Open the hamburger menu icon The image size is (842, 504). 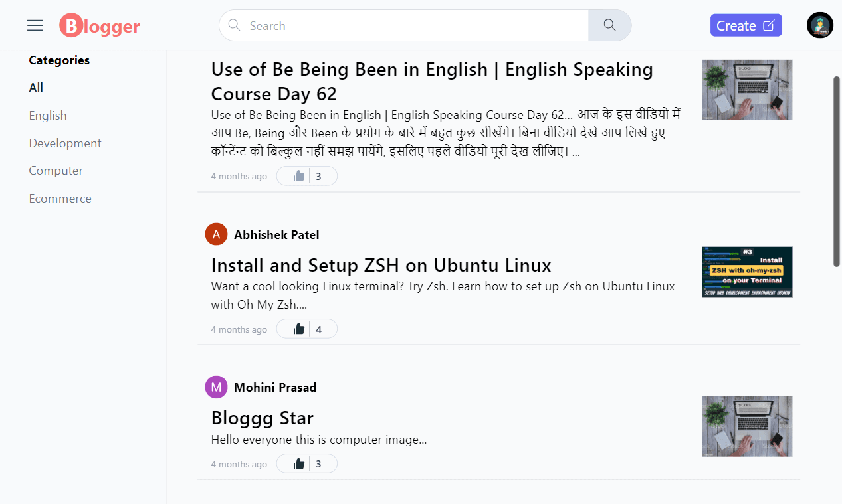pos(35,25)
